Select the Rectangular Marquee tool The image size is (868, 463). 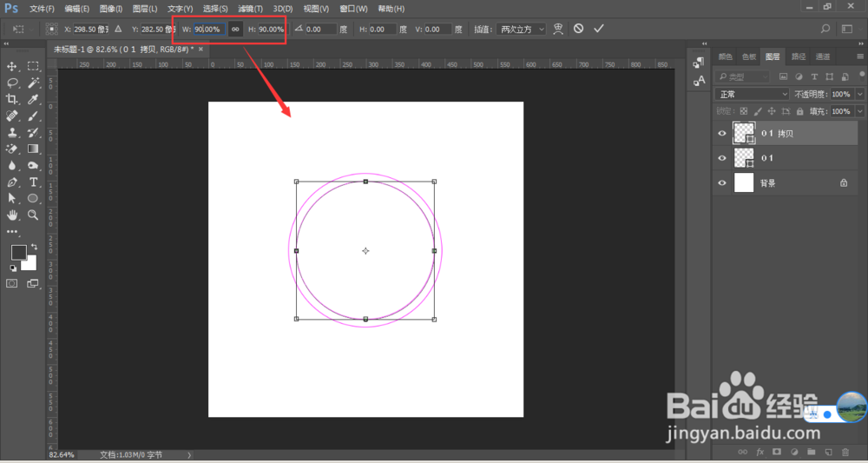point(33,67)
